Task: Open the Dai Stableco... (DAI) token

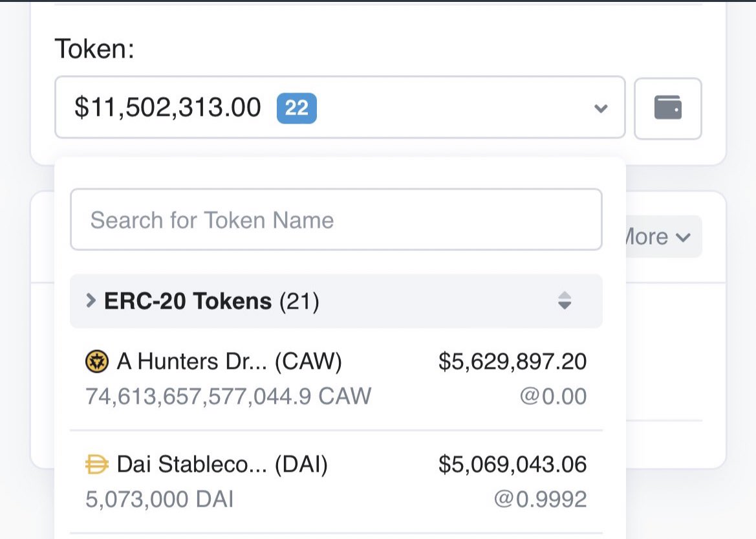Action: pos(222,464)
